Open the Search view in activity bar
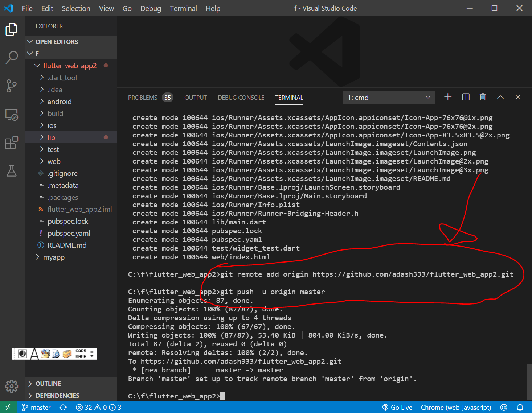This screenshot has width=532, height=413. click(12, 57)
